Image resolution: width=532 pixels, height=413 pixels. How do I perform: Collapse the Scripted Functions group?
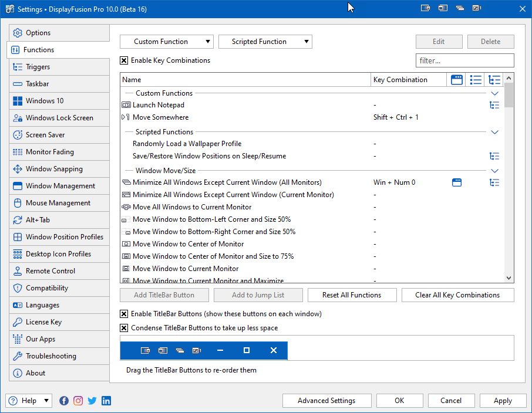point(494,132)
